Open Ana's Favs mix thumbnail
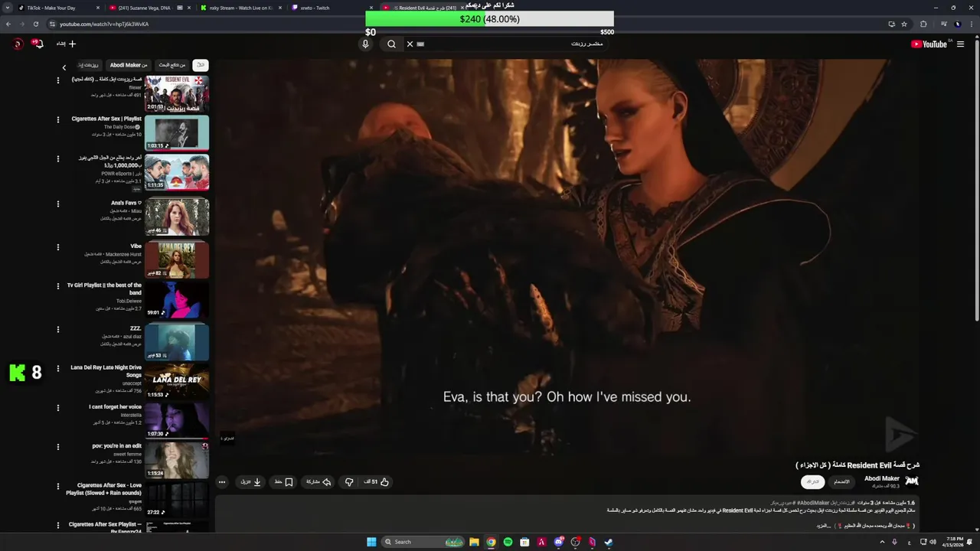The width and height of the screenshot is (980, 551). (177, 217)
